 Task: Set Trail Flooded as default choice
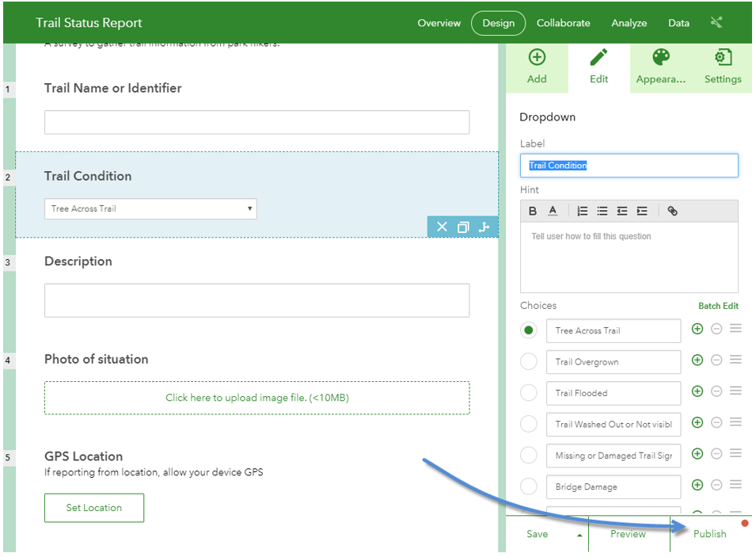click(x=529, y=393)
